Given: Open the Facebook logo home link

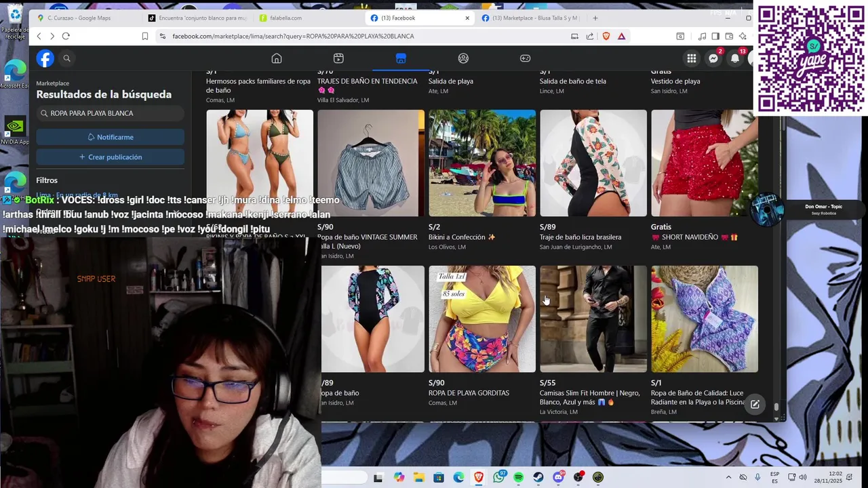Looking at the screenshot, I should (45, 58).
